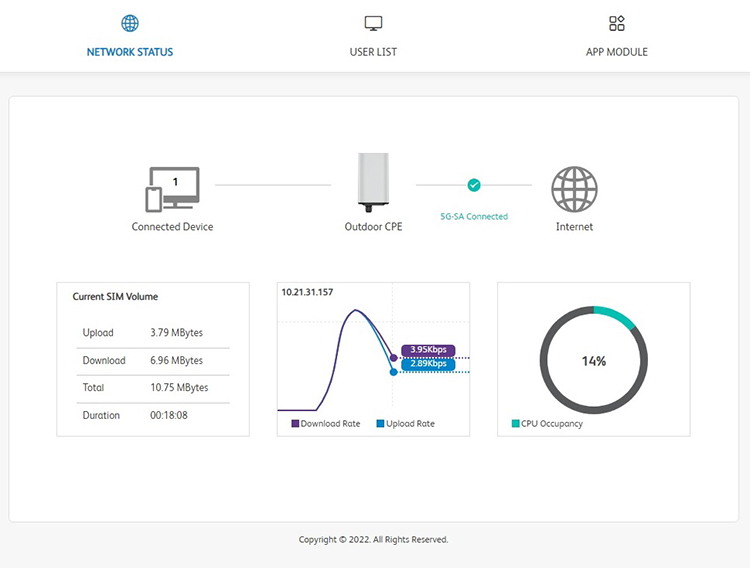Viewport: 750px width, 568px height.
Task: Click the Connected Device label
Action: click(x=172, y=227)
